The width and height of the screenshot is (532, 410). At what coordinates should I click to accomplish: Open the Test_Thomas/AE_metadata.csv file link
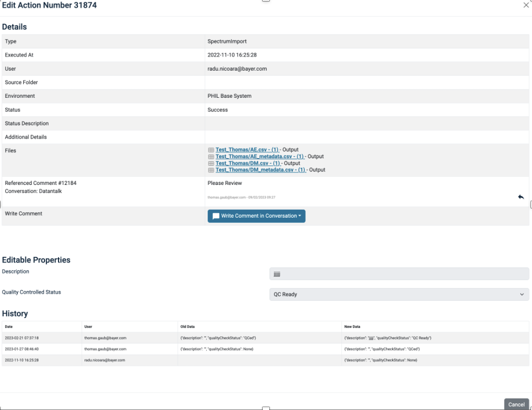pos(259,156)
